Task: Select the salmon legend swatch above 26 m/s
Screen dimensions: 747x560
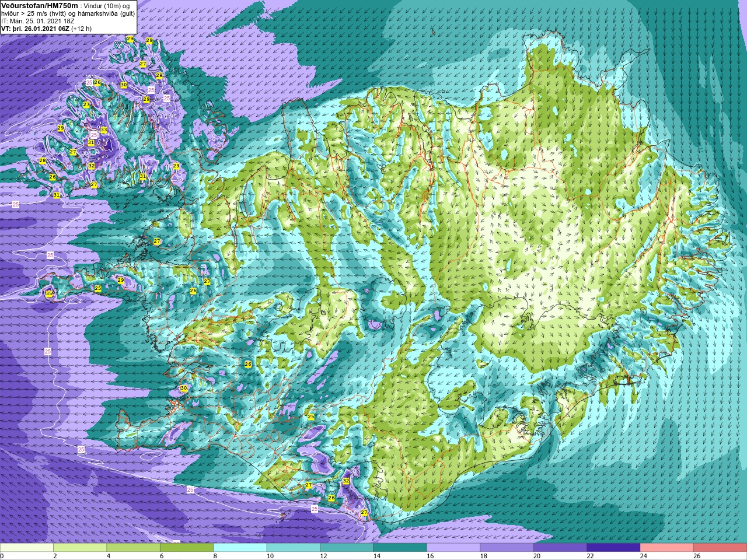Action: (720, 548)
